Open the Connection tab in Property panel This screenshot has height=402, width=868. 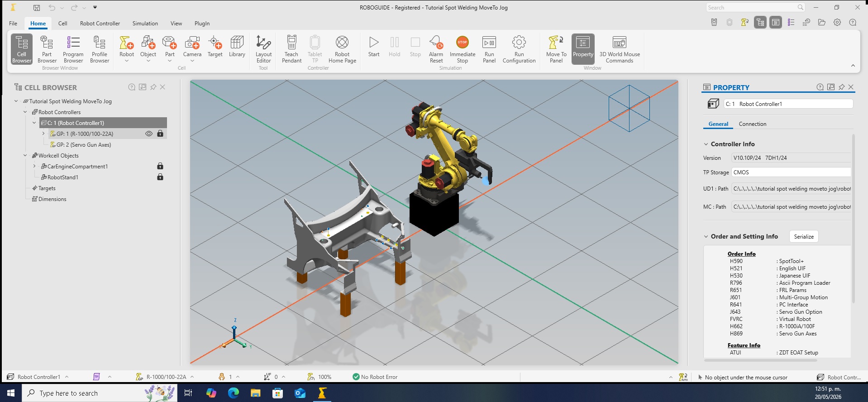753,124
